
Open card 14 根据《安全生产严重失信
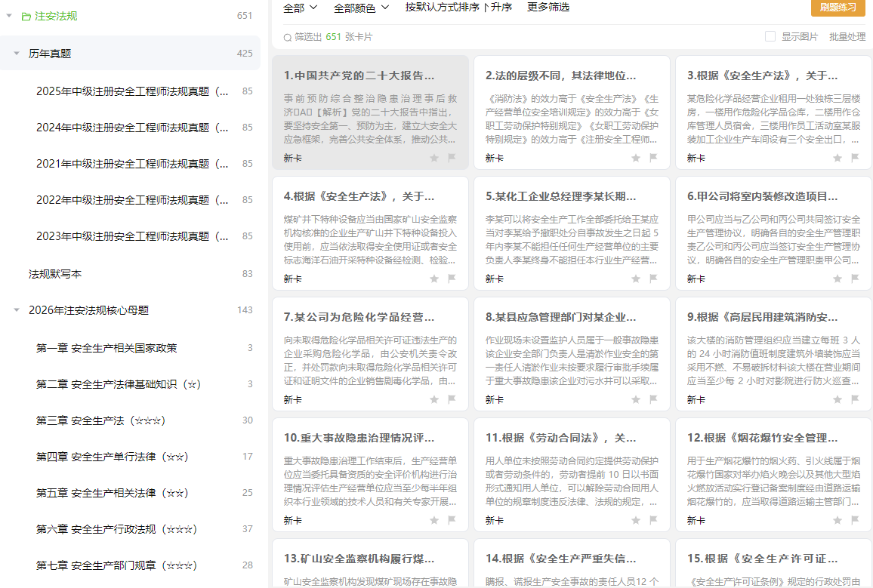[572, 563]
